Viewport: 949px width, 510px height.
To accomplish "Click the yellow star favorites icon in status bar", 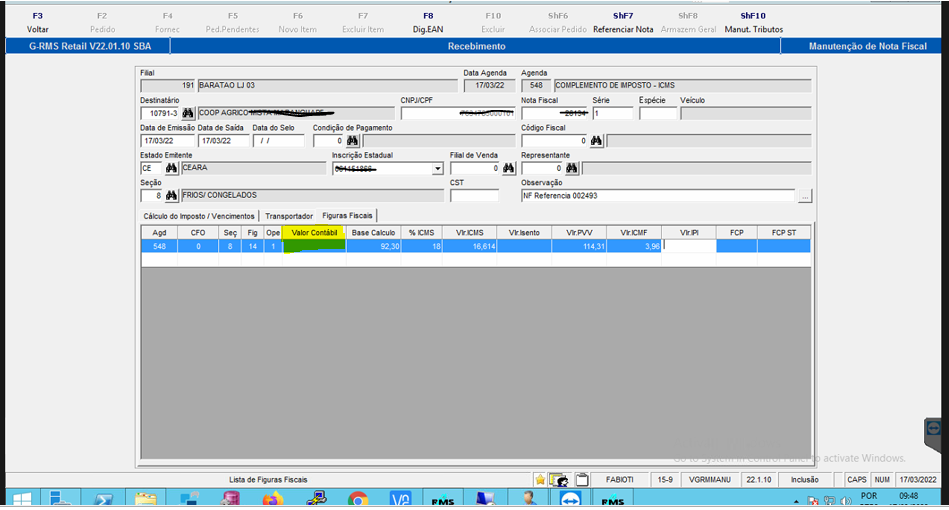I will coord(540,480).
